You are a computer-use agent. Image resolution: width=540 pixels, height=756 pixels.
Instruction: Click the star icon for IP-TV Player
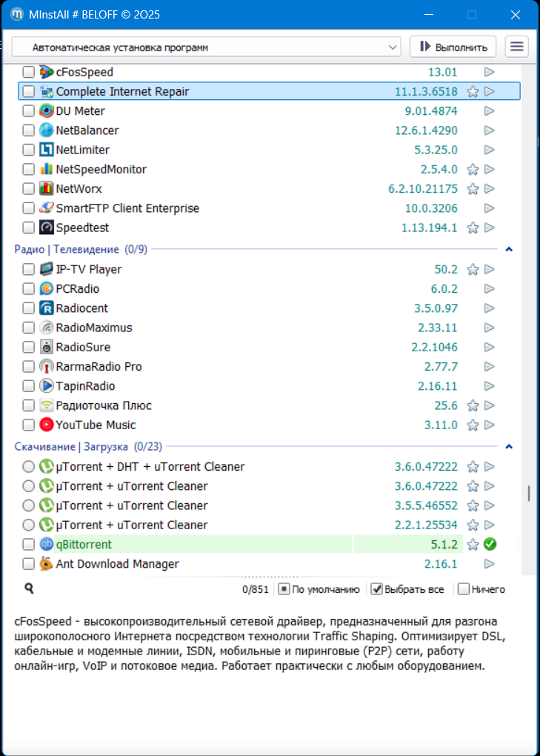[473, 270]
